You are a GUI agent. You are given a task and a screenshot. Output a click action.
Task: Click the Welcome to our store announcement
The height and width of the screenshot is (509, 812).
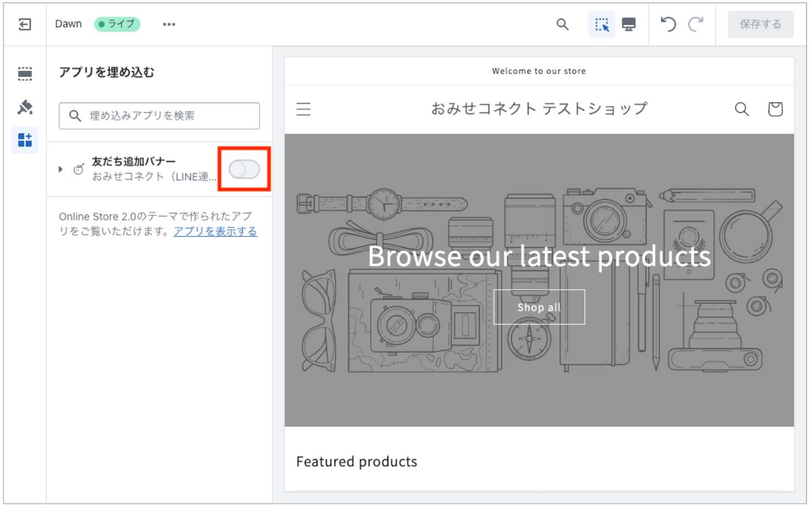(539, 71)
